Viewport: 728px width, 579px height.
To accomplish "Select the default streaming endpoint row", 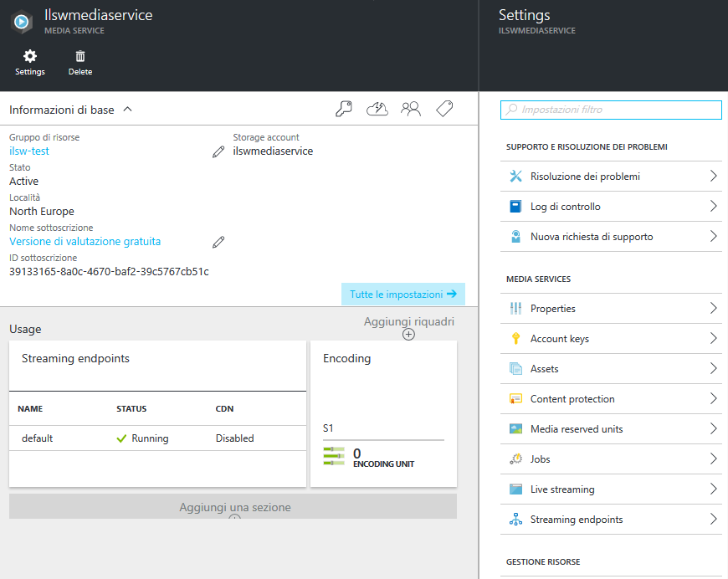I will click(x=158, y=438).
